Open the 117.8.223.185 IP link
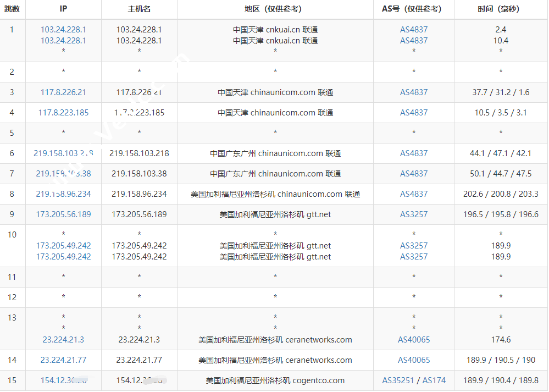Screen dimensions: 549x392 coord(63,113)
